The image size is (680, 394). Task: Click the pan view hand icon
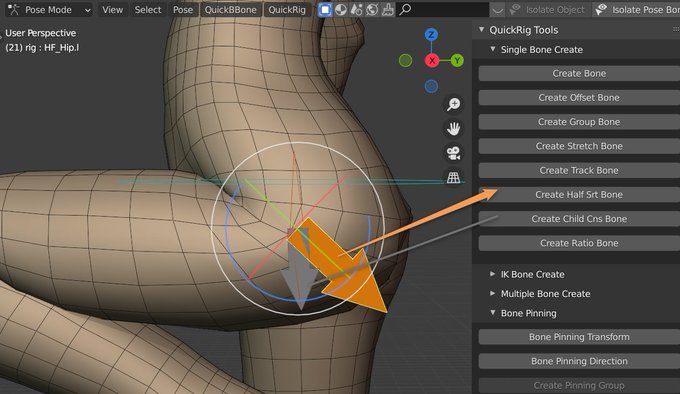tap(454, 128)
